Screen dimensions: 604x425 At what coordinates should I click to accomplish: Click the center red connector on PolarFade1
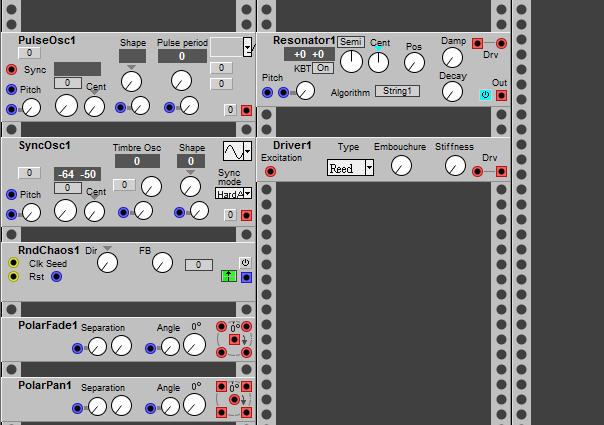pos(234,340)
